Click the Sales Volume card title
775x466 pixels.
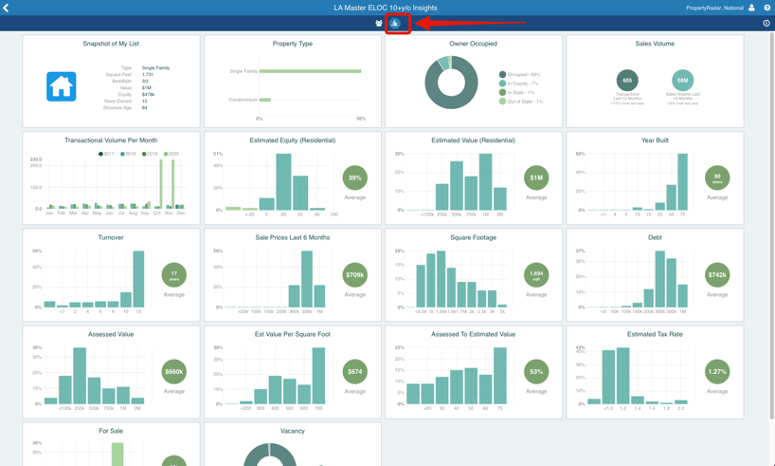coord(655,43)
